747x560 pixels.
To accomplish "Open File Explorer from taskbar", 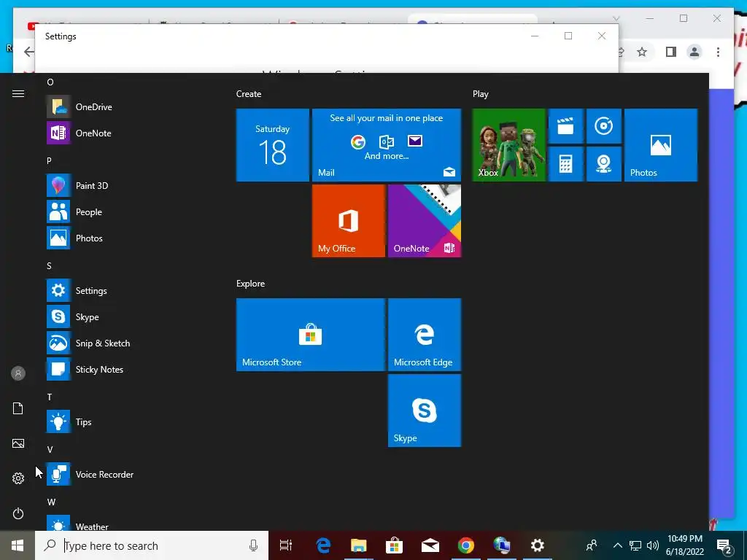I will pos(358,545).
